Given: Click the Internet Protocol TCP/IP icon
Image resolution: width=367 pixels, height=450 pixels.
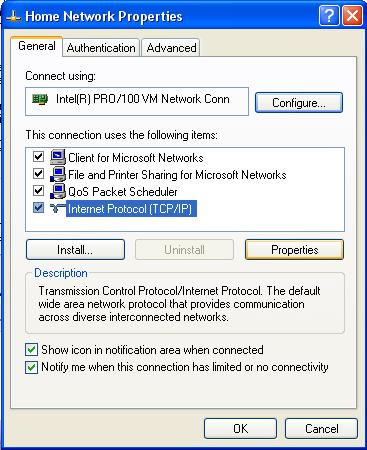Looking at the screenshot, I should (58, 208).
